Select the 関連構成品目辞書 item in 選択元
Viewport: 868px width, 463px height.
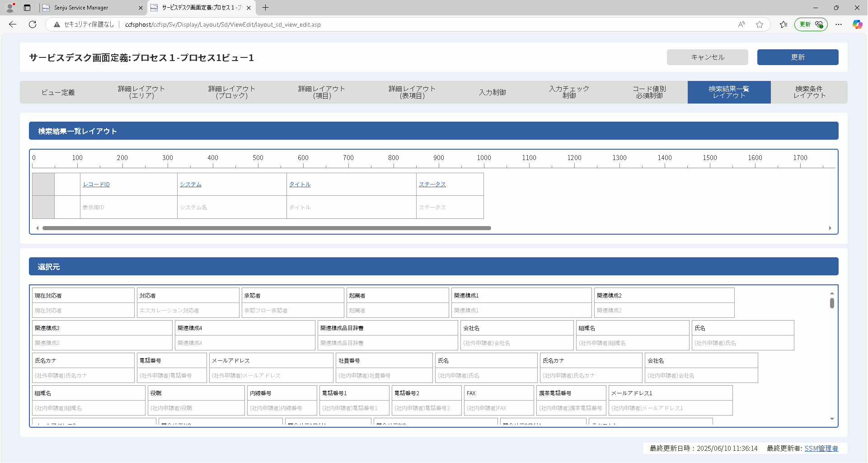click(388, 335)
